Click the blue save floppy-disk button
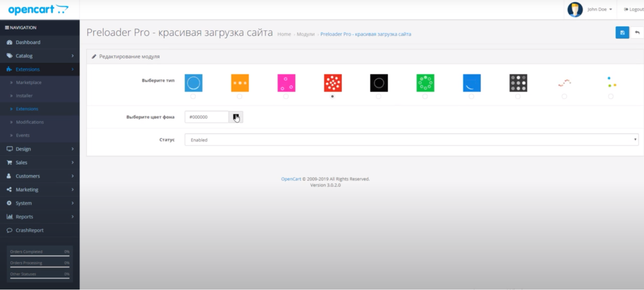 (622, 33)
